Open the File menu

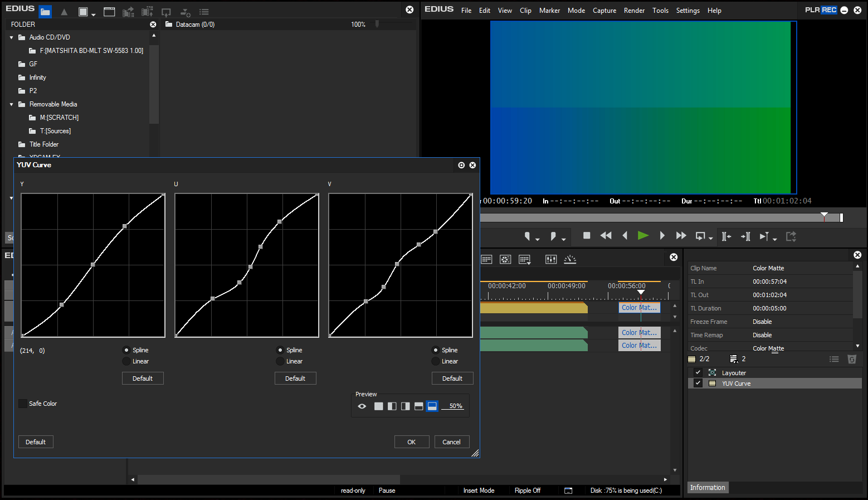(466, 11)
